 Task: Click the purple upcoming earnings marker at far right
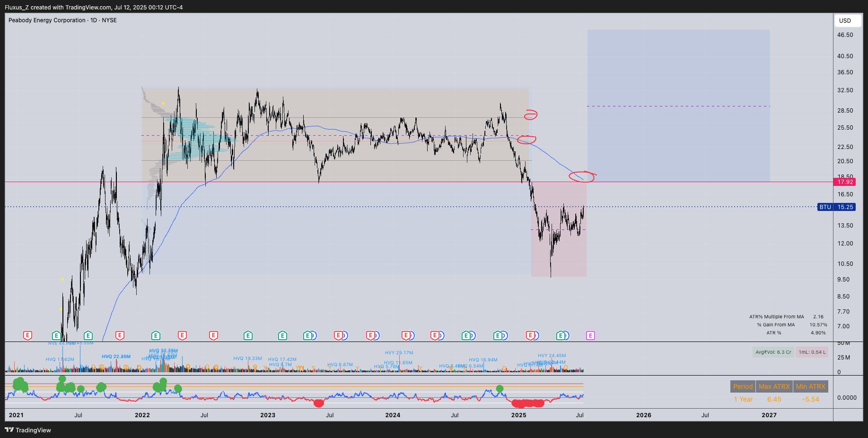pyautogui.click(x=590, y=335)
